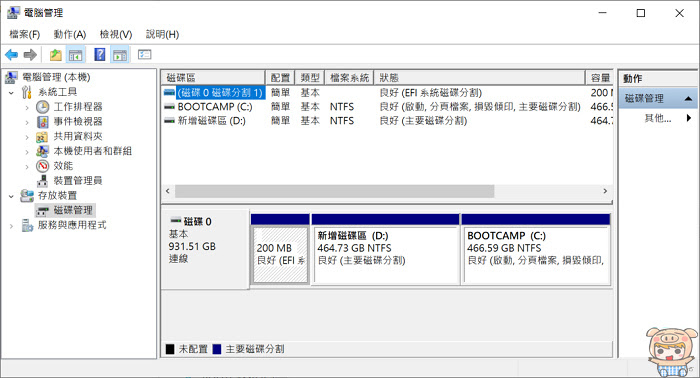Screen dimensions: 700x378
Task: Expand the 本機使用者和群組 node
Action: pyautogui.click(x=27, y=152)
